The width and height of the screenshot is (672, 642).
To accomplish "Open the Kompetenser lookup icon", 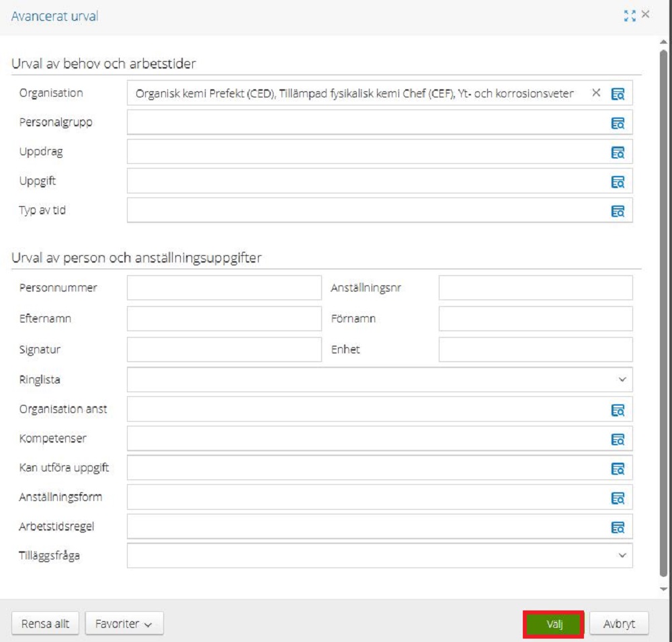I will point(618,439).
